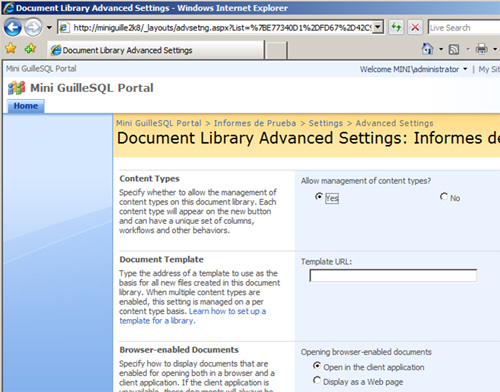Click the 'Document Template' section heading

pos(162,259)
